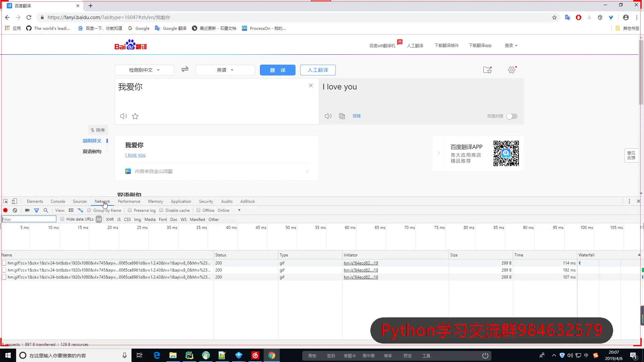Open Edge browser from taskbar
This screenshot has width=644, height=362.
click(x=157, y=355)
